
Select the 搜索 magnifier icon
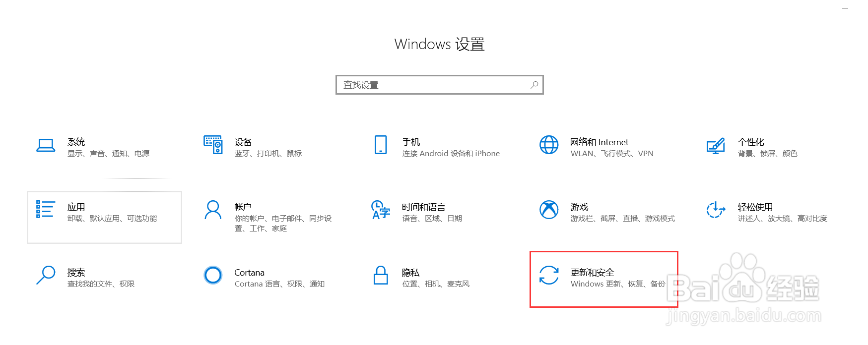(x=46, y=275)
